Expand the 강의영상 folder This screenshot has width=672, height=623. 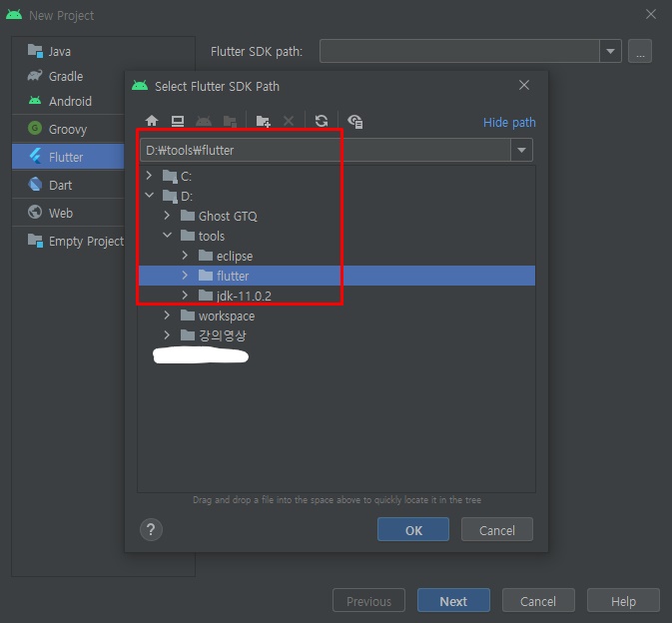pyautogui.click(x=167, y=335)
